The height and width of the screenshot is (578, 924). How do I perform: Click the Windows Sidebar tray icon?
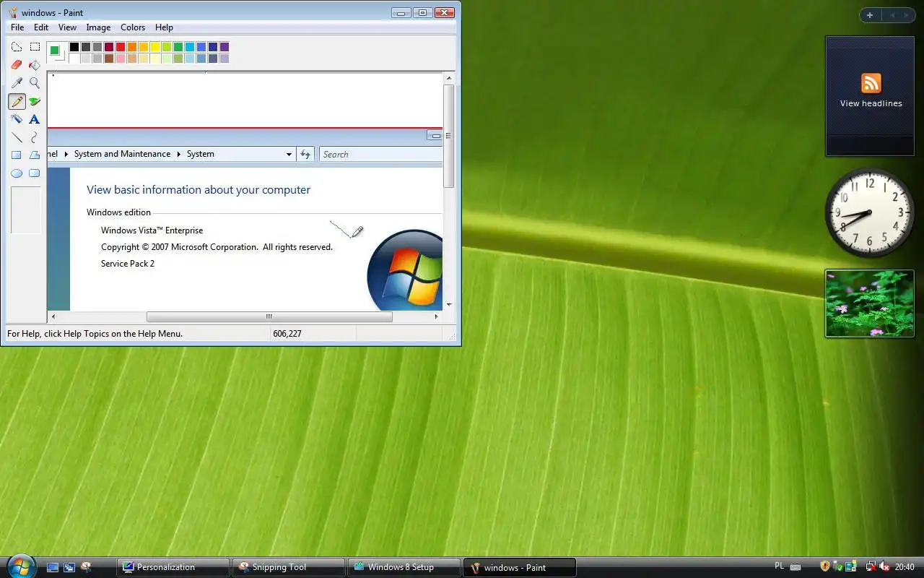click(x=851, y=566)
